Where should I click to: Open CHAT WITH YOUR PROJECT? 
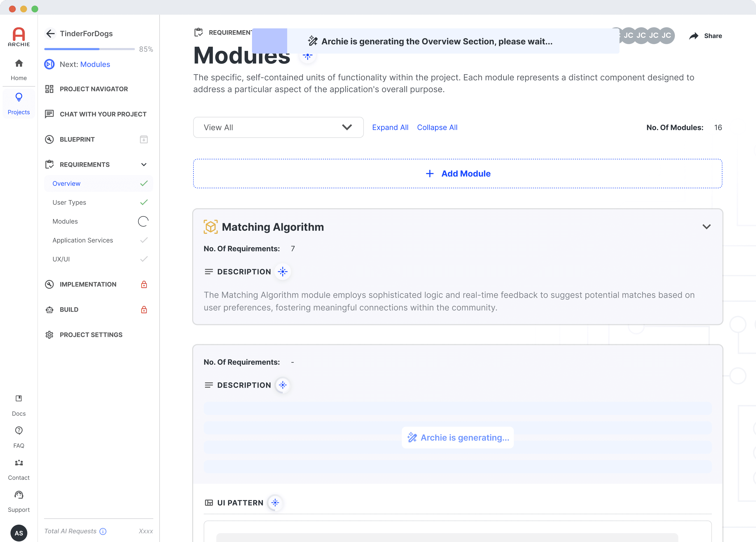click(103, 114)
